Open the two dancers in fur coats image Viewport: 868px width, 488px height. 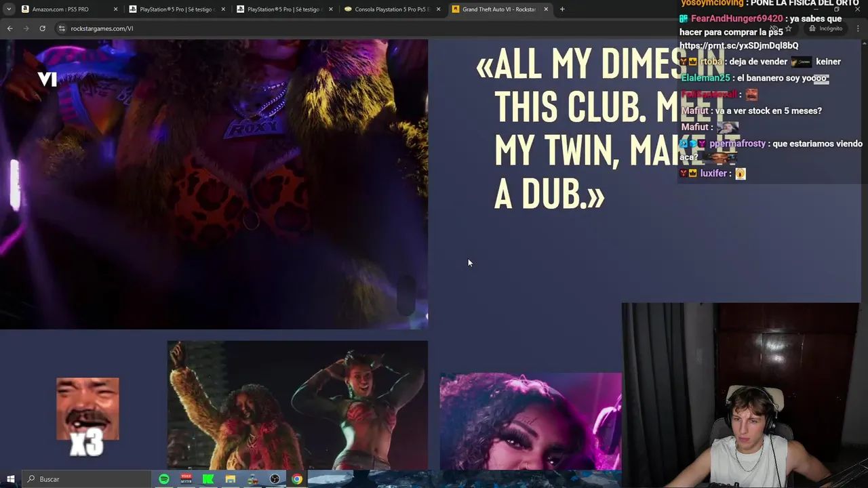(298, 405)
